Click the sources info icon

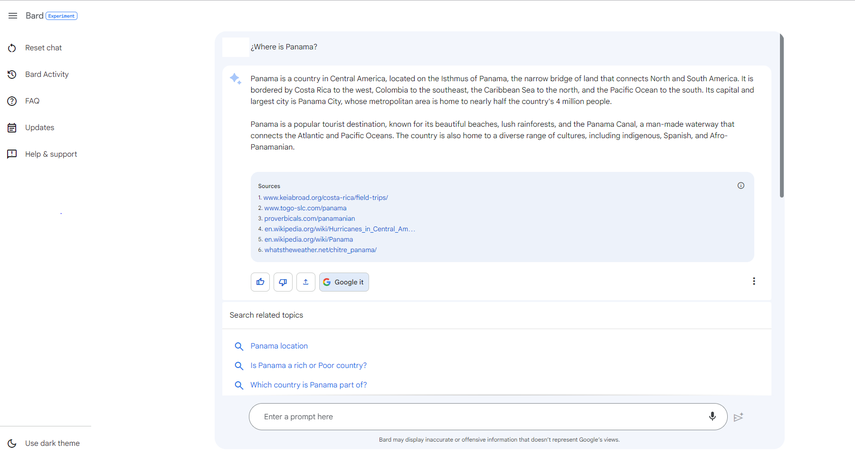[741, 186]
